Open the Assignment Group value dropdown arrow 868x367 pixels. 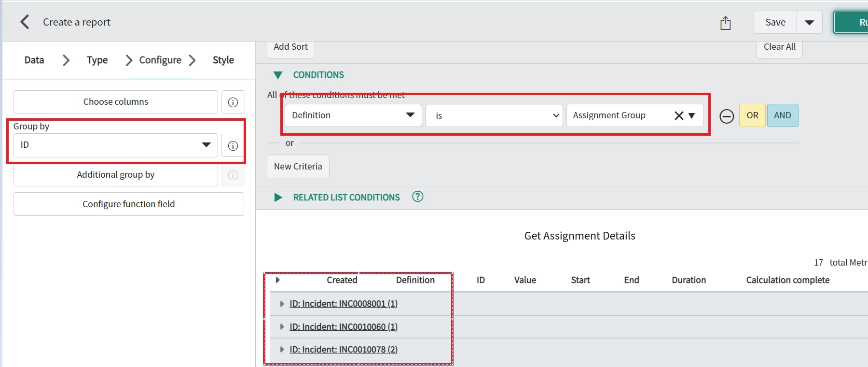coord(692,115)
